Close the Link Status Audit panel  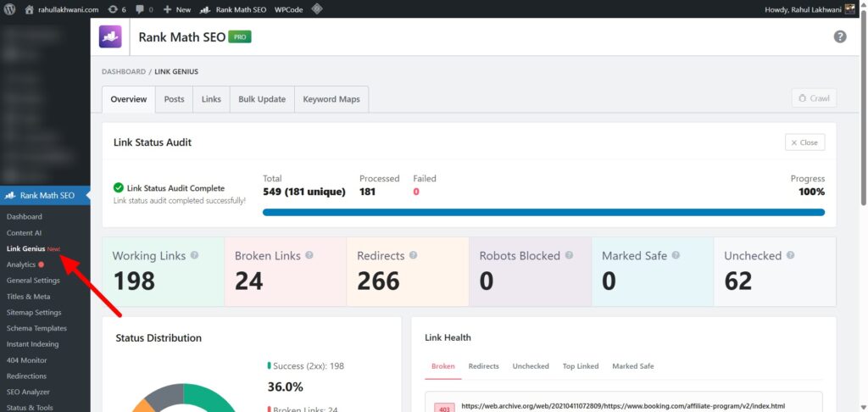click(804, 142)
